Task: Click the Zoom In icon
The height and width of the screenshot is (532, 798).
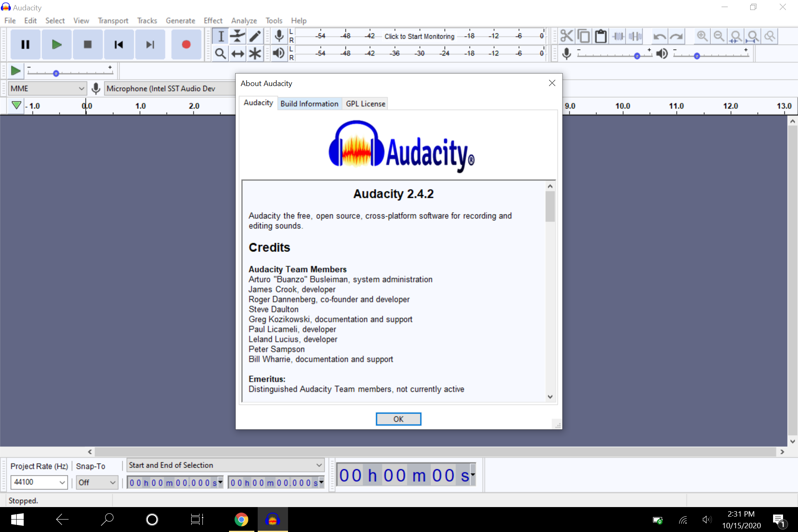Action: coord(702,36)
